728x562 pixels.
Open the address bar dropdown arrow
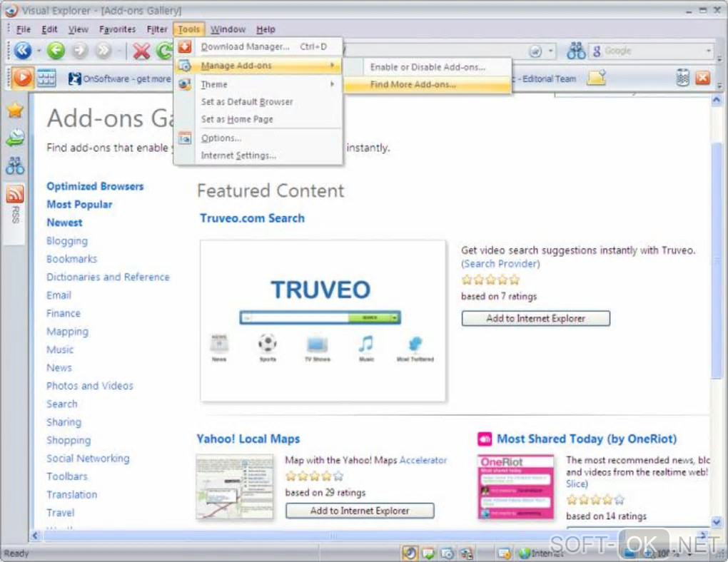[x=551, y=51]
